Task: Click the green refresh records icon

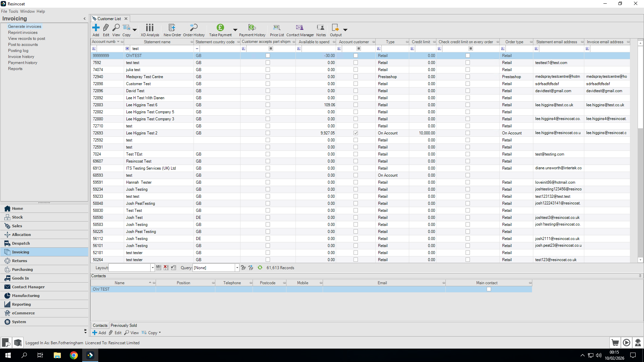Action: [260, 267]
